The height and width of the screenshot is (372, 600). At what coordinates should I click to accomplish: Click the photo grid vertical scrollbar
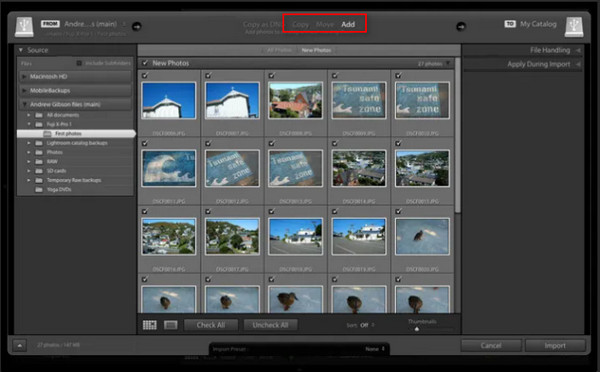pyautogui.click(x=458, y=136)
